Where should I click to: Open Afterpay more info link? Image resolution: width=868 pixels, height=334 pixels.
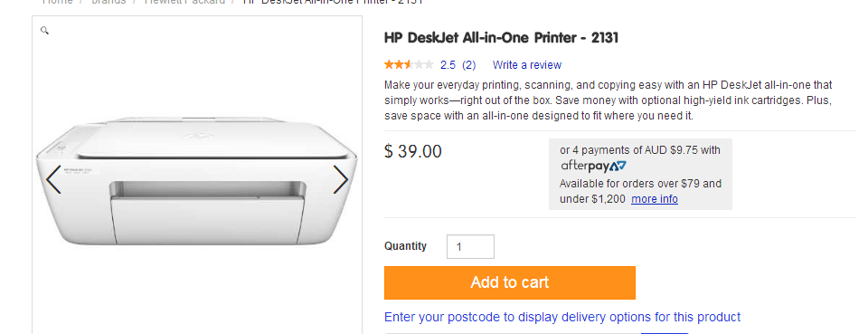pyautogui.click(x=655, y=199)
